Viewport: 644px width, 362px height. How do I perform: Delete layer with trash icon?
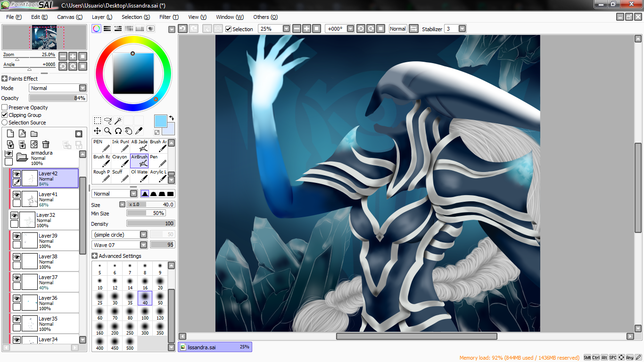tap(46, 144)
